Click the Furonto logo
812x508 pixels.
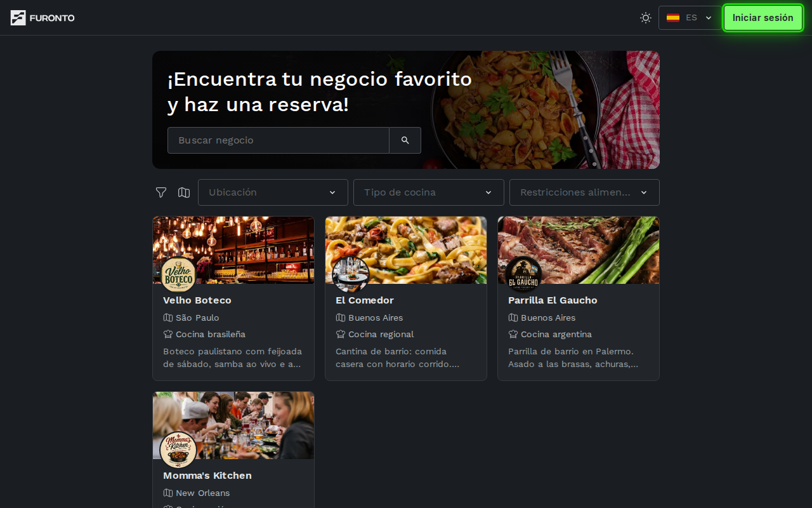tap(43, 18)
